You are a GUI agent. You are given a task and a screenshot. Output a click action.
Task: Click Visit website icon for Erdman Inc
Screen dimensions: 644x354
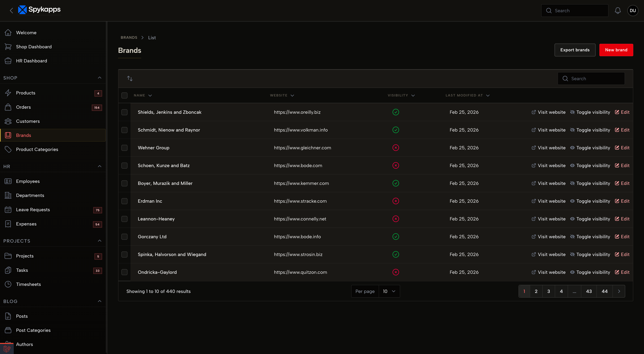point(533,201)
